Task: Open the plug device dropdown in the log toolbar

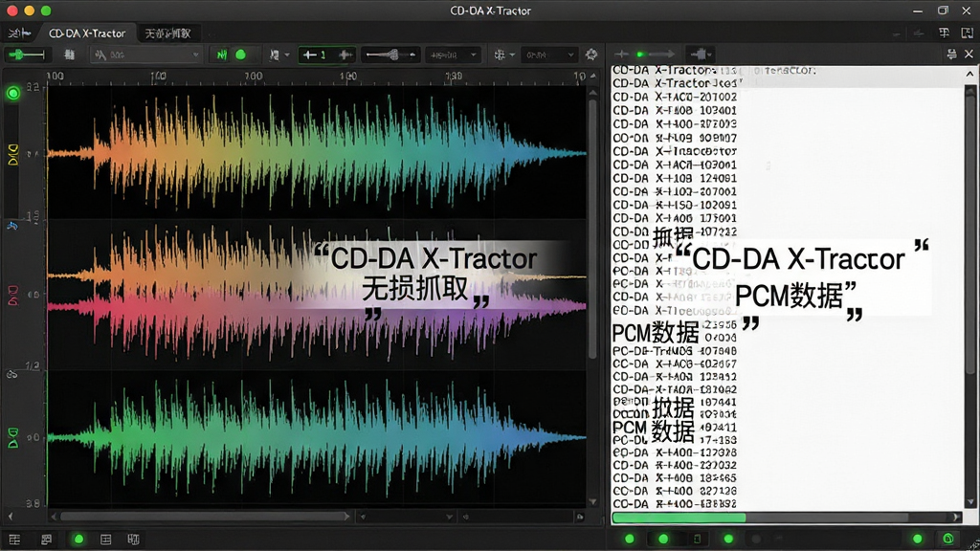Action: (x=700, y=55)
